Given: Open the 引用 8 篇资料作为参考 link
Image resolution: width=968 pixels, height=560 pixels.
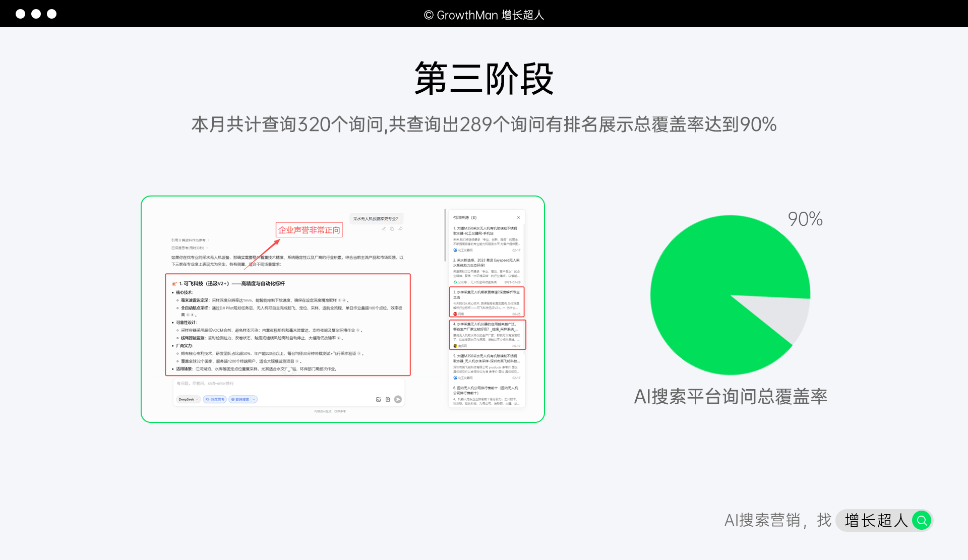Looking at the screenshot, I should (x=190, y=240).
